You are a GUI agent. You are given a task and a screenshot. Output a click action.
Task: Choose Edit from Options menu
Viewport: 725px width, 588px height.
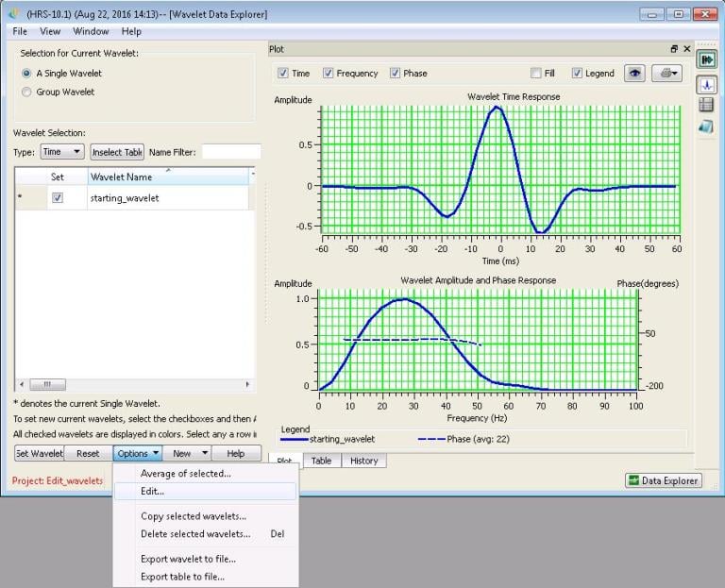(x=205, y=491)
